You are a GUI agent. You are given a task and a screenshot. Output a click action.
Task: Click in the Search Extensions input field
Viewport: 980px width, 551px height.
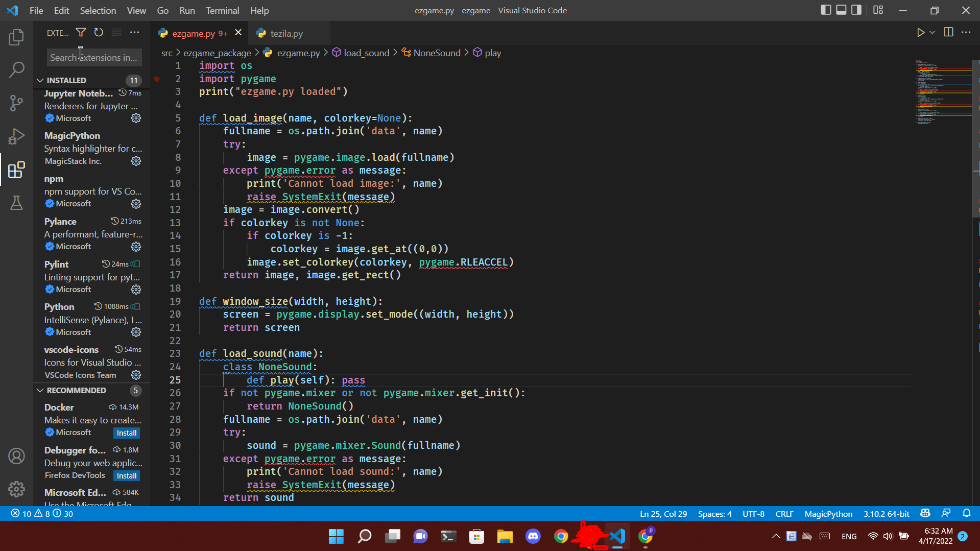click(x=94, y=58)
